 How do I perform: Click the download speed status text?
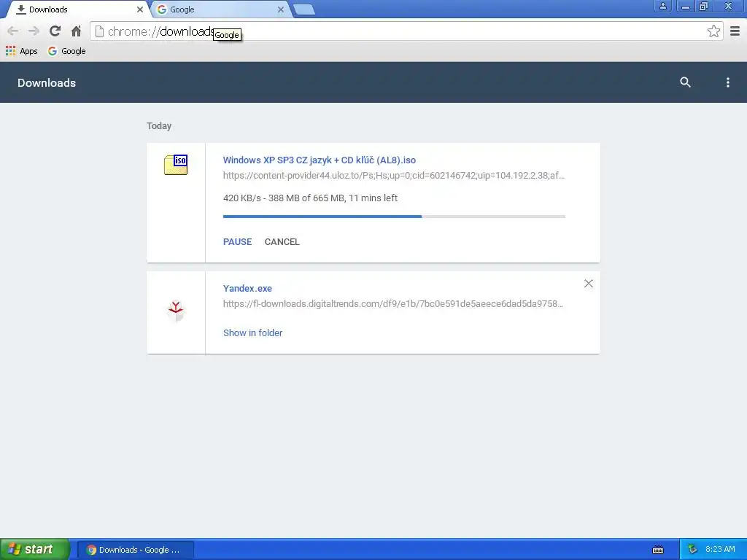click(310, 198)
